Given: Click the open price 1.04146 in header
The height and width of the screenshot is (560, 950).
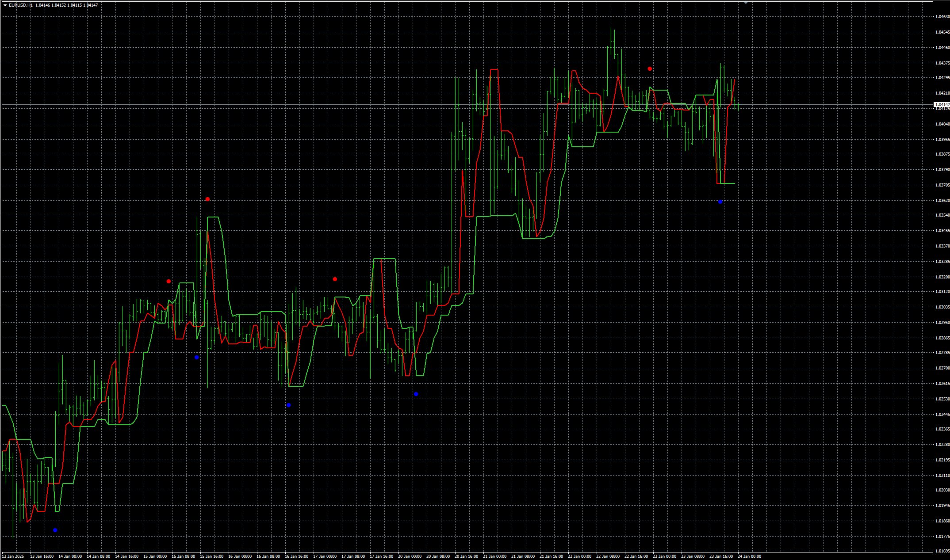Looking at the screenshot, I should click(43, 5).
